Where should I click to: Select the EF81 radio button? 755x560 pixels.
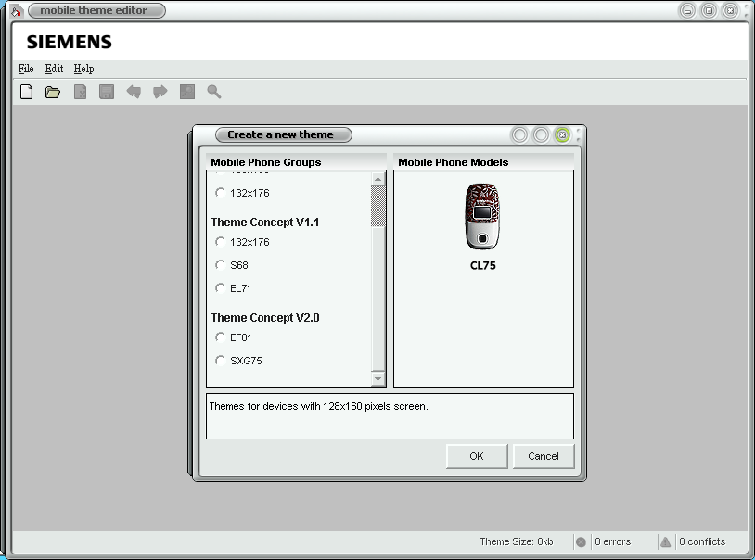point(220,337)
